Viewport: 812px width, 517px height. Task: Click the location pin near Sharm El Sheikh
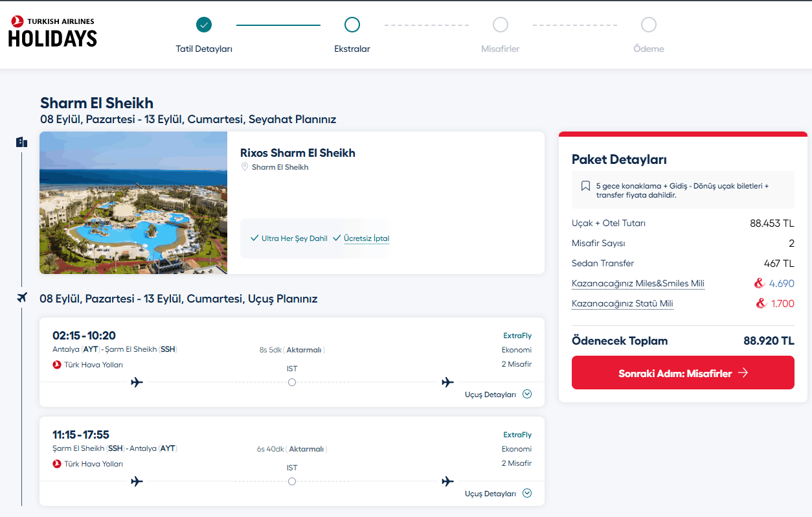coord(245,167)
